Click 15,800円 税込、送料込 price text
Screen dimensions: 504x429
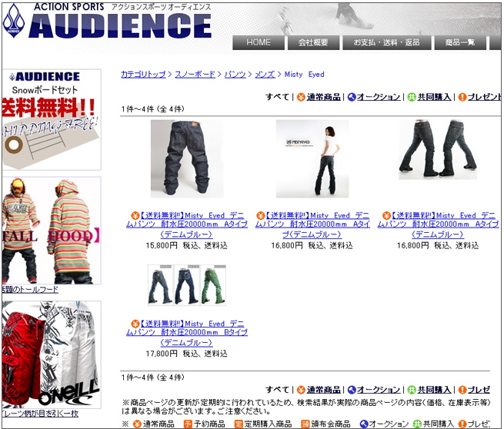pos(187,246)
